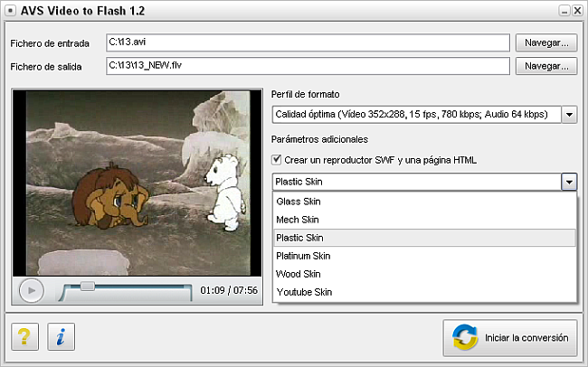Close the AVS Video to Flash window
The image size is (588, 367).
[577, 11]
